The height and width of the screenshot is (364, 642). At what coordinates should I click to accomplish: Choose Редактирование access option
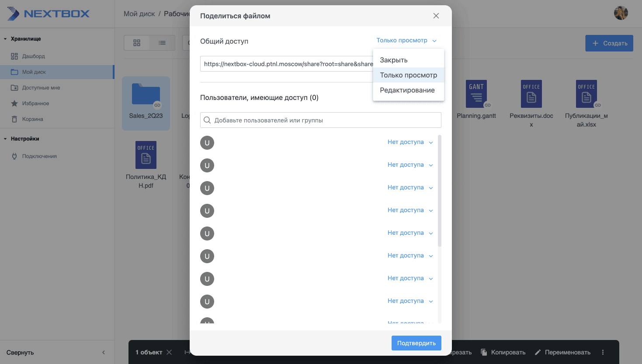pos(407,90)
